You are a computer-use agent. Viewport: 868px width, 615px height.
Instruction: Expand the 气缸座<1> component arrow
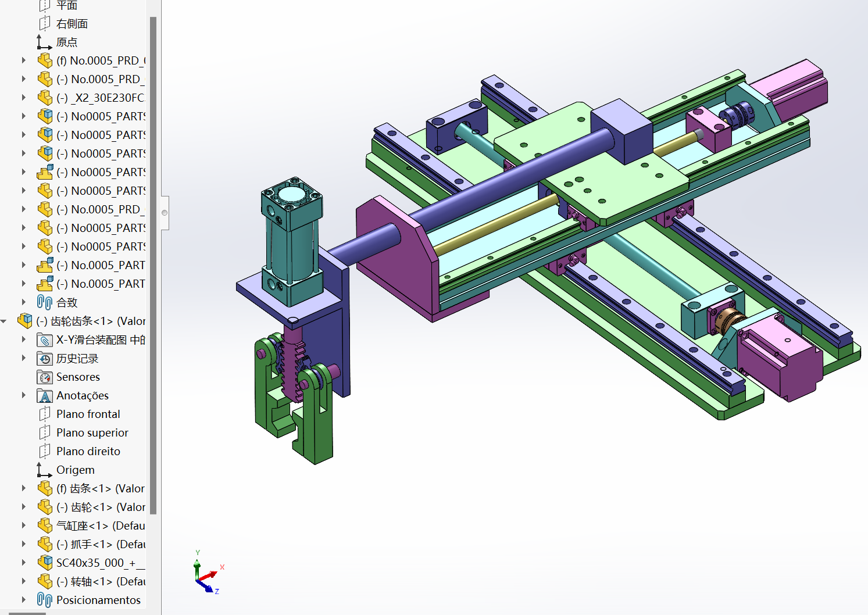pos(23,525)
